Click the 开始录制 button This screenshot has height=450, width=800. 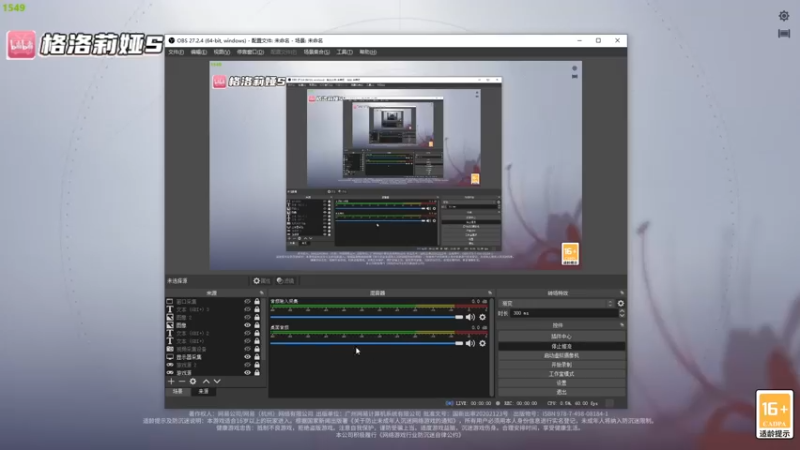pos(561,365)
